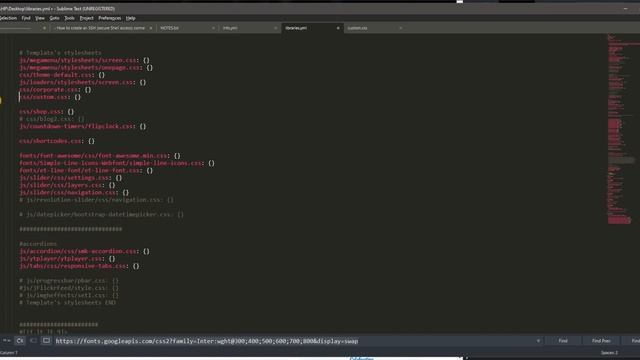
Task: Click the line js/ytplayer/ytplayer.css
Action: 67,258
